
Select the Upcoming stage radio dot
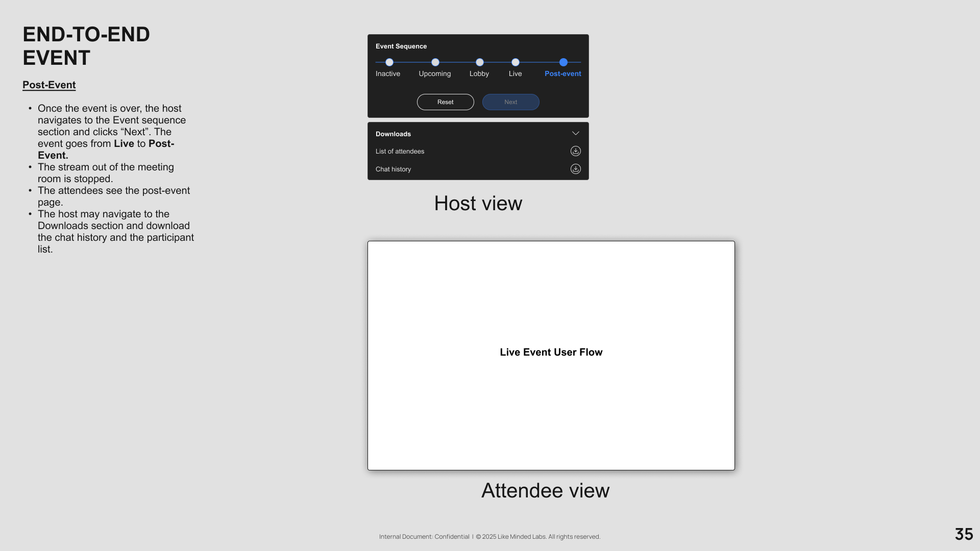tap(435, 62)
